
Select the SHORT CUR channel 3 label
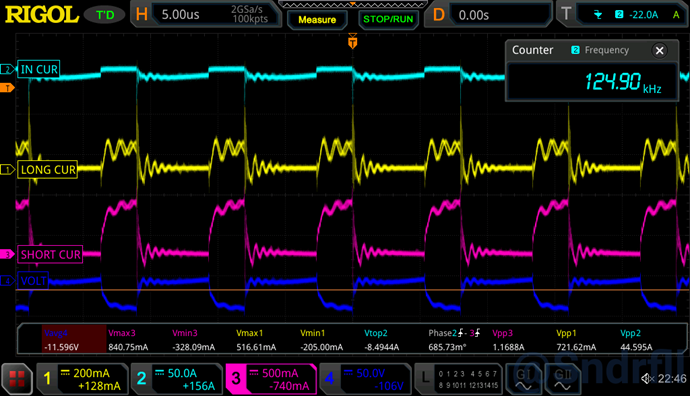point(50,254)
